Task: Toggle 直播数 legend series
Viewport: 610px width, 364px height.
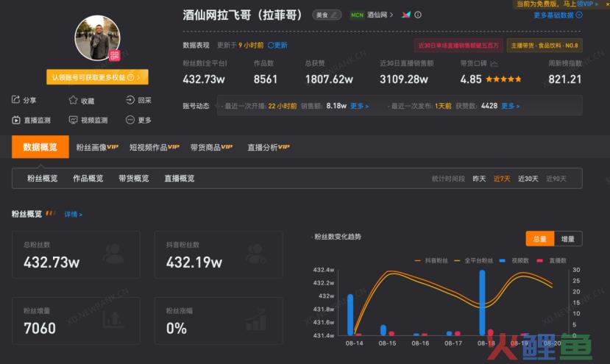Action: (551, 260)
